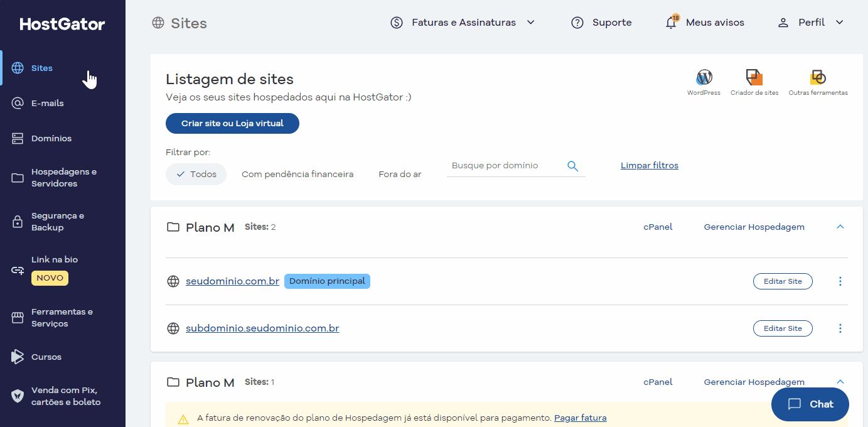Expand the Perfil dropdown arrow
Image resolution: width=868 pixels, height=427 pixels.
(840, 23)
